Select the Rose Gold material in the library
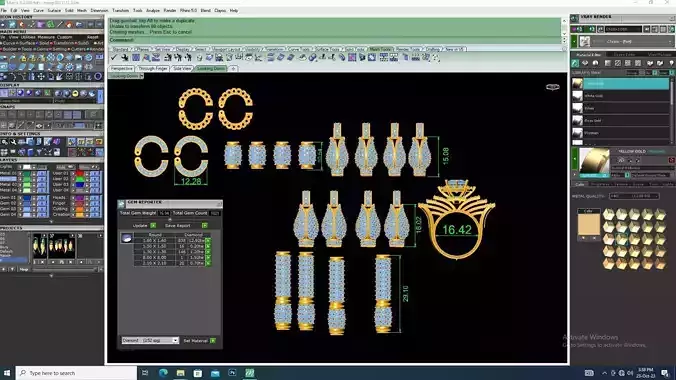 click(x=620, y=121)
